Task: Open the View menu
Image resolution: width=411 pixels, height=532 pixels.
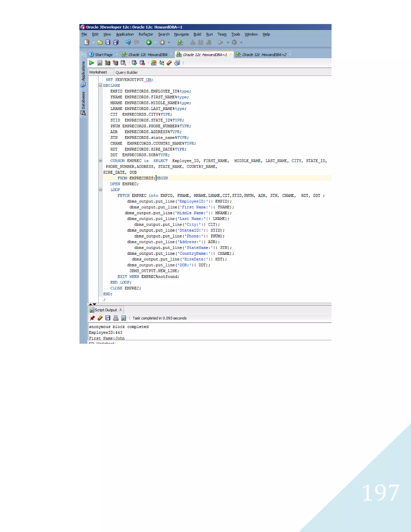Action: pos(107,34)
